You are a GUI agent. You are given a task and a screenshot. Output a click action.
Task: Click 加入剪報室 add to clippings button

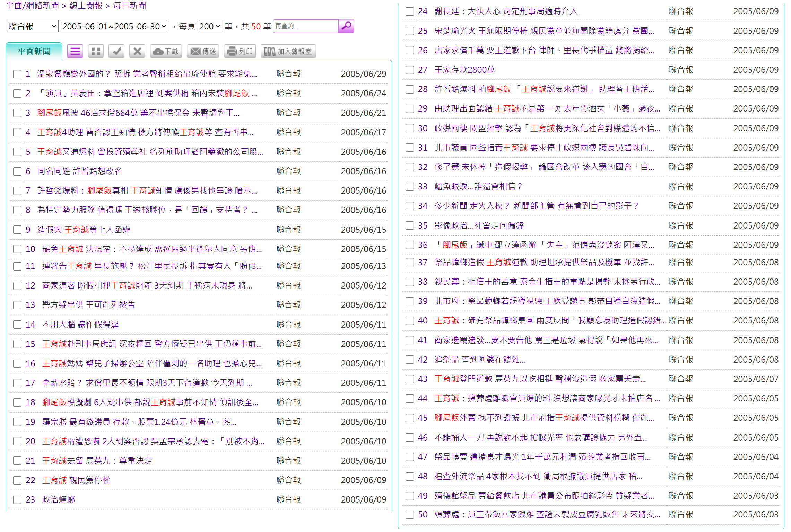coord(288,52)
